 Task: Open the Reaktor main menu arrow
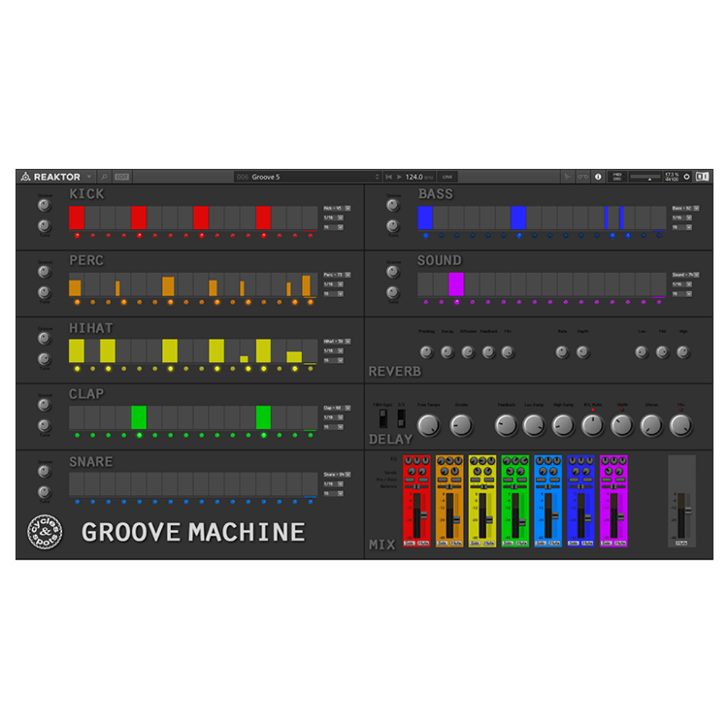[x=89, y=177]
